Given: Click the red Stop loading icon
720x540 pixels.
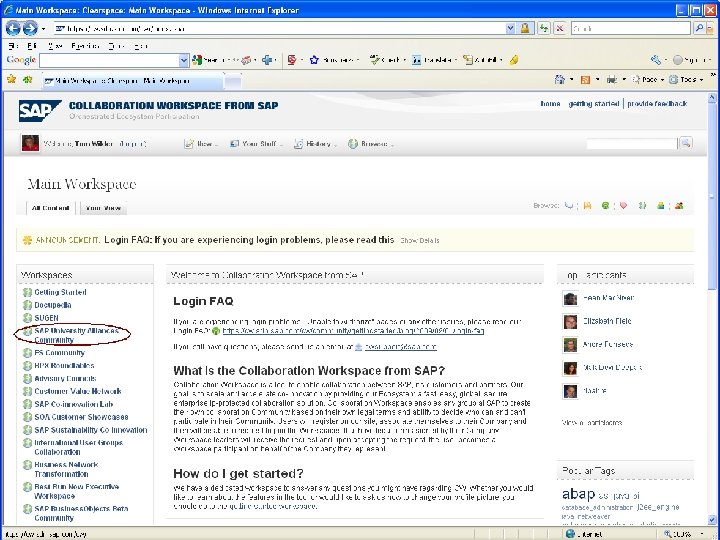Looking at the screenshot, I should [560, 28].
